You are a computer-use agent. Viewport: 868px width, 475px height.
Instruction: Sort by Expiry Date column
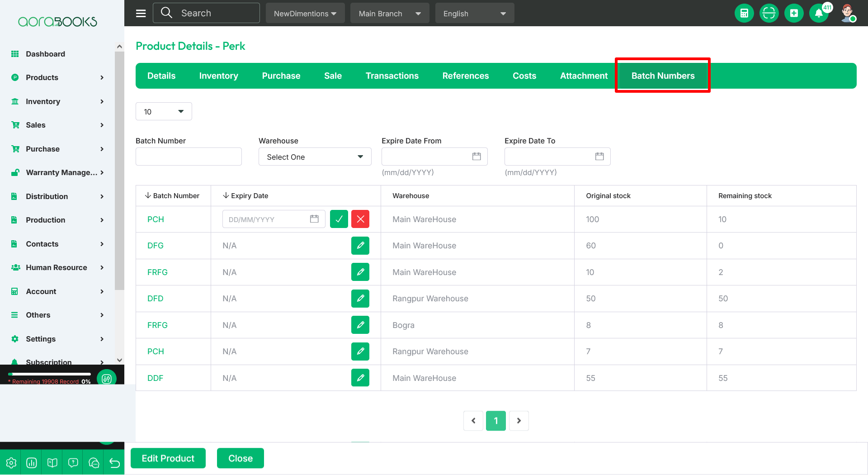[x=245, y=195]
